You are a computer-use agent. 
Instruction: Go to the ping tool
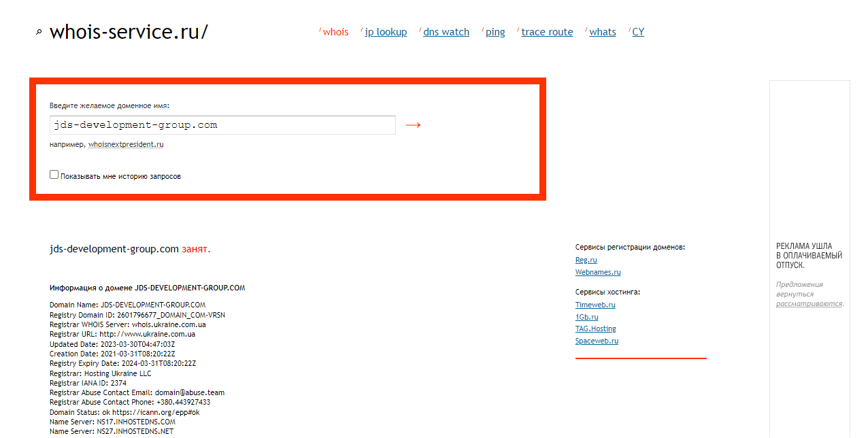[495, 32]
